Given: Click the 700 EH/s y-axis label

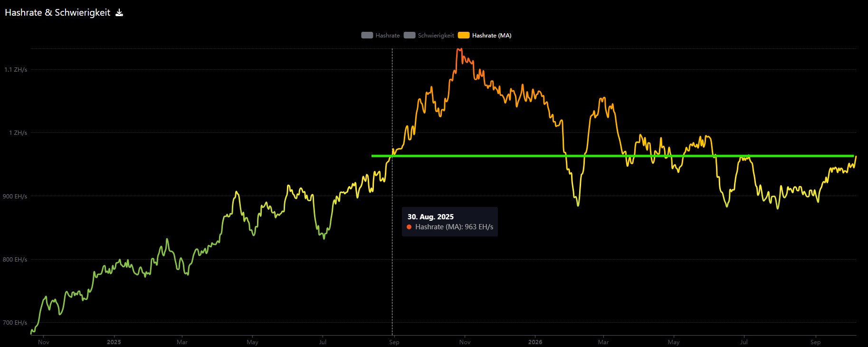Looking at the screenshot, I should click(15, 323).
